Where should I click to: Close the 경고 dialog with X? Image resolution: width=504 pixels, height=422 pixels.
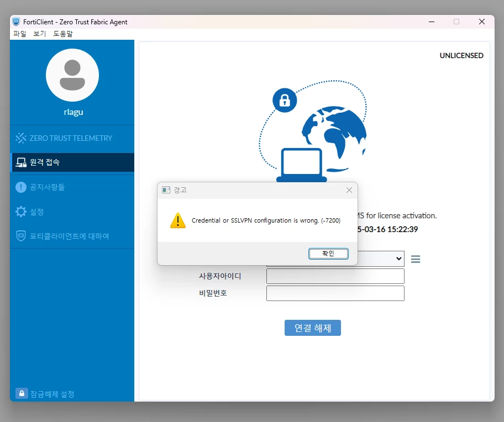coord(349,190)
